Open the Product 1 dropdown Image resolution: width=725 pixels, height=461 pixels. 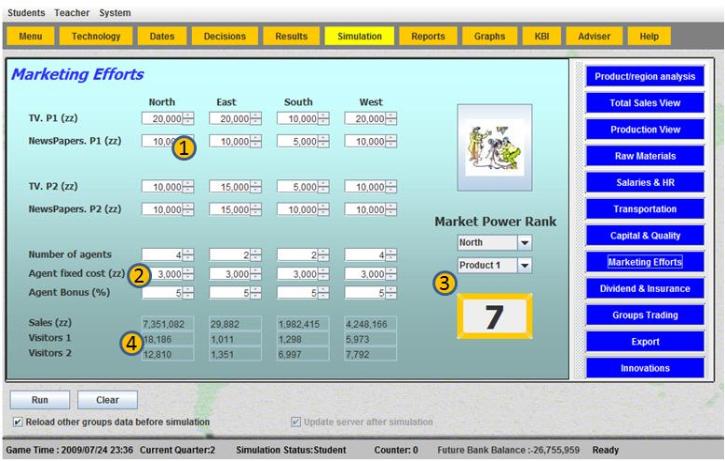point(491,264)
